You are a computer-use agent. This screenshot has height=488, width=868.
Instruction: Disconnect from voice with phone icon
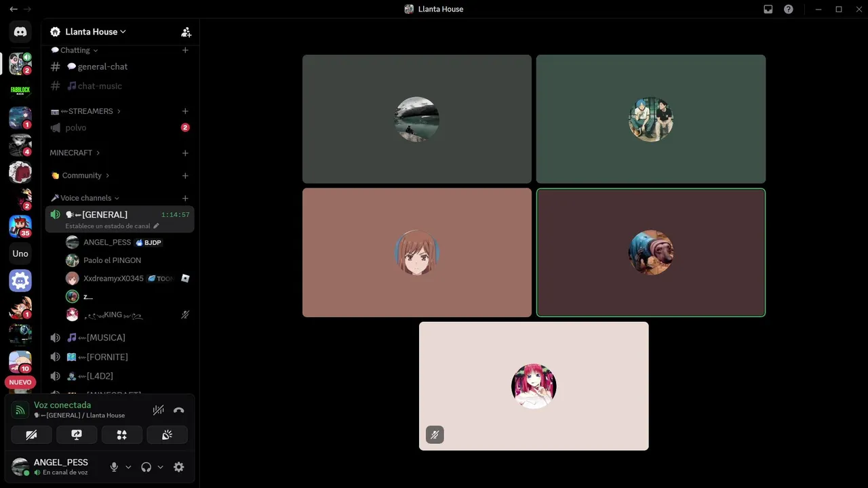click(x=178, y=410)
